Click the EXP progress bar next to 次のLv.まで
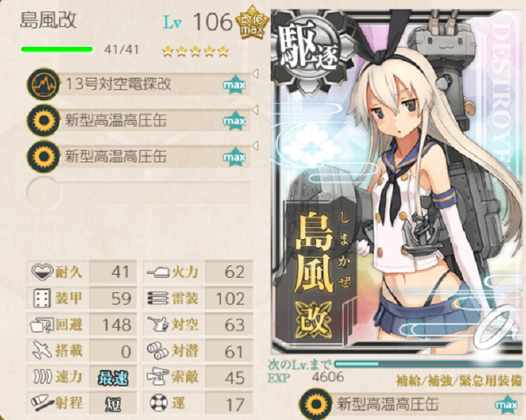 (428, 364)
